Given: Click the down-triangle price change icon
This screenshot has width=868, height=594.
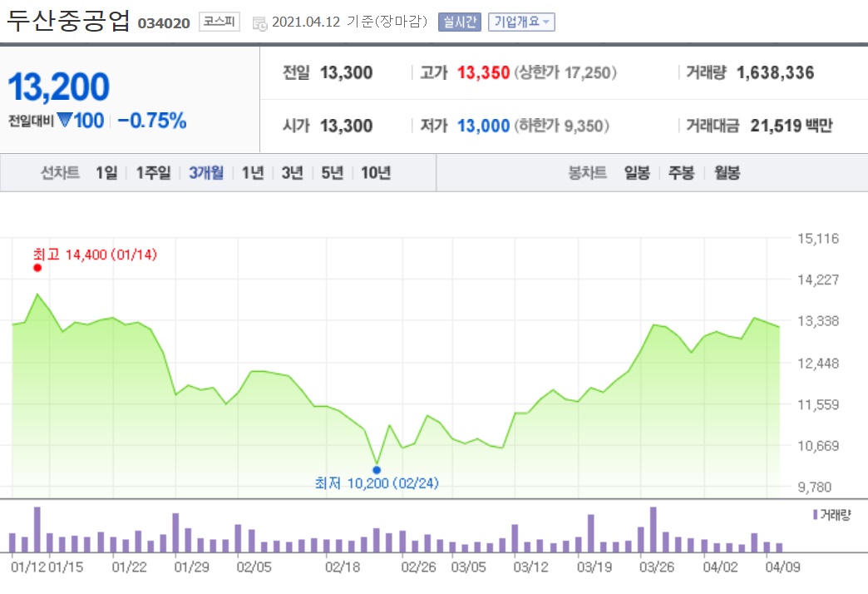Looking at the screenshot, I should point(65,120).
